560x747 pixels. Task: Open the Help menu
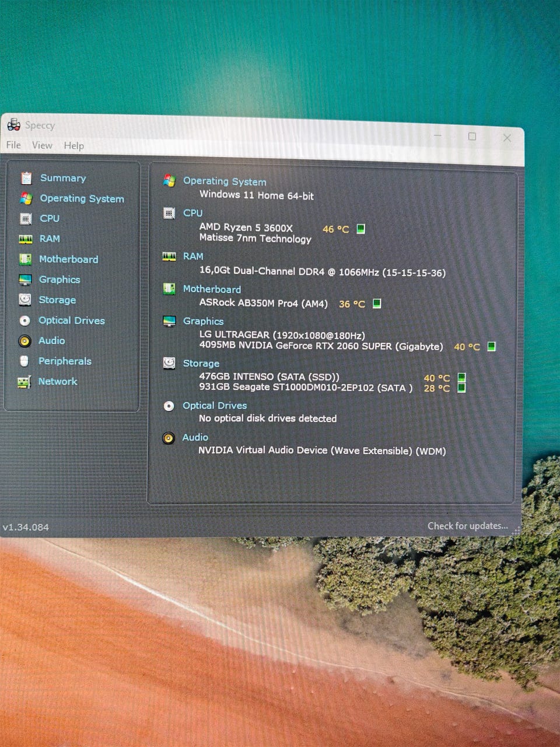(74, 146)
